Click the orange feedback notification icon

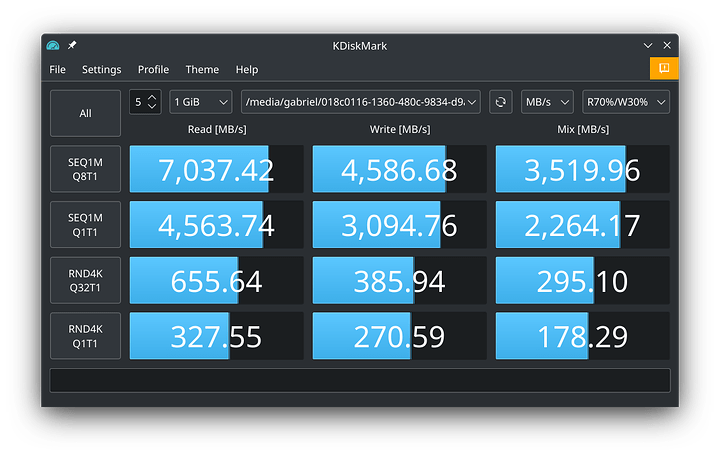(664, 68)
